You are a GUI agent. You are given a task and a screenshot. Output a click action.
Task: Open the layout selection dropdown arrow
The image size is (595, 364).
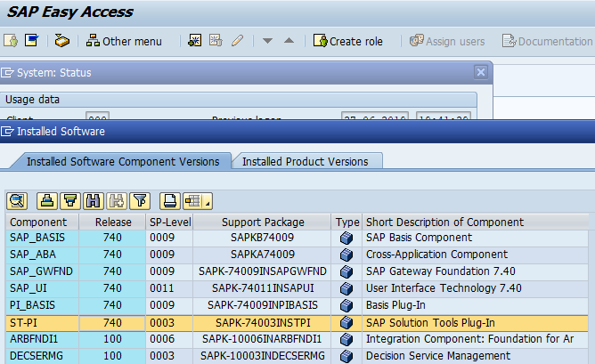207,200
